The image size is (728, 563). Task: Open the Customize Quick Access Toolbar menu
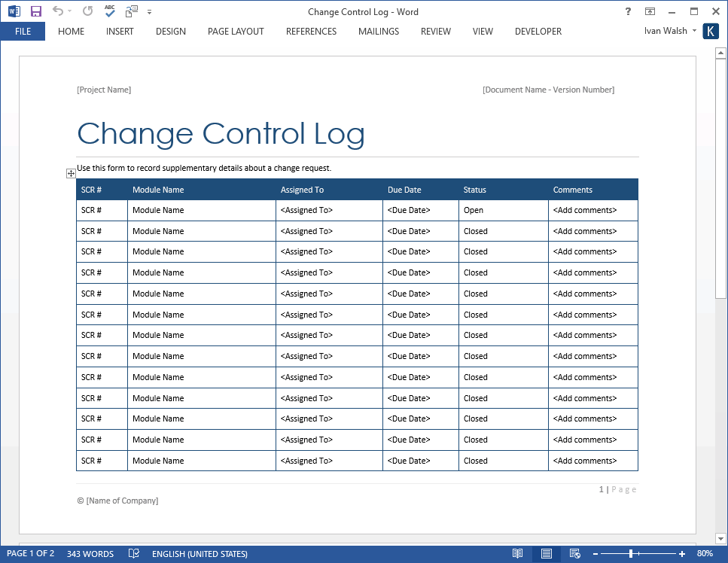(x=149, y=11)
